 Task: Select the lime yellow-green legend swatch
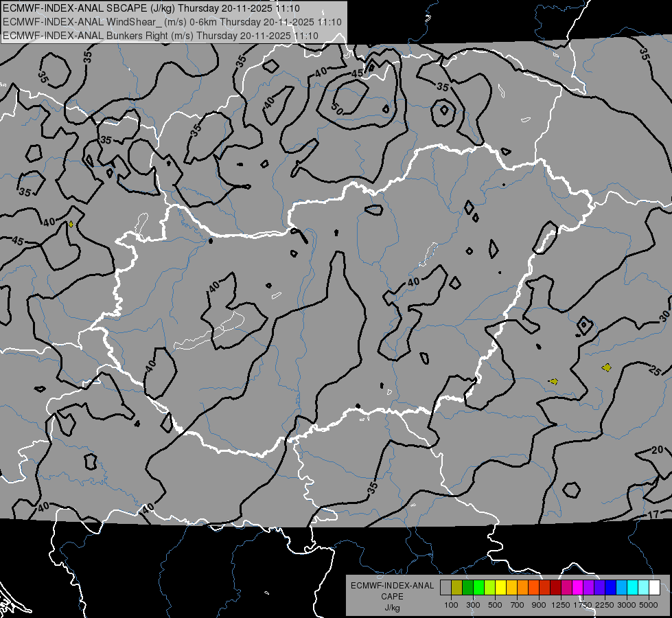pos(489,588)
